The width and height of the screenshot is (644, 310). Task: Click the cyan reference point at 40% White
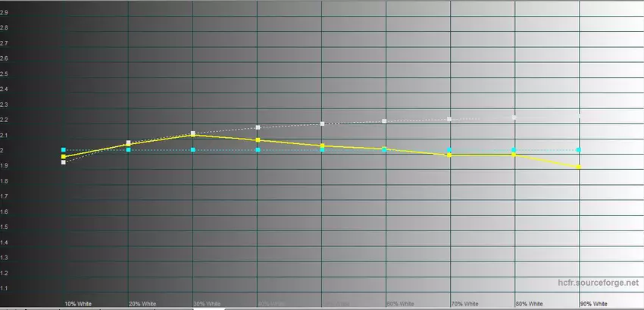coord(258,150)
